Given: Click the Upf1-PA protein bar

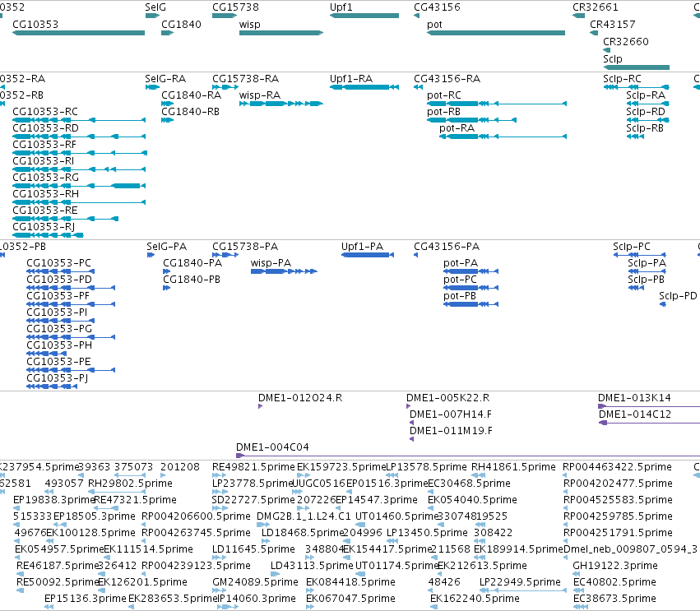Looking at the screenshot, I should click(x=368, y=255).
